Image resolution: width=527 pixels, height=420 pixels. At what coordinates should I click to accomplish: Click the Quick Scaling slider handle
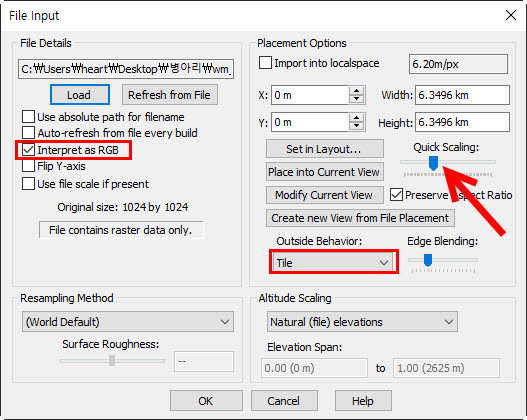click(434, 163)
